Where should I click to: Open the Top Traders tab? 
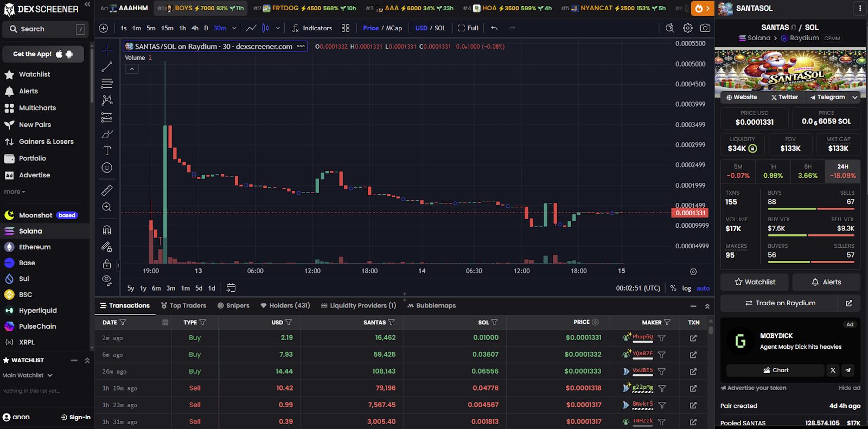(x=183, y=306)
